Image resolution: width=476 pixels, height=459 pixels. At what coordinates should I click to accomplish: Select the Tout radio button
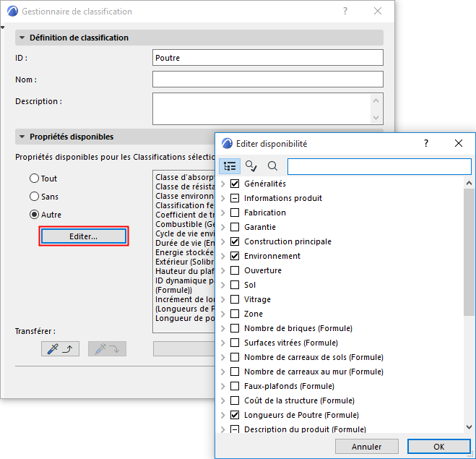coord(34,179)
